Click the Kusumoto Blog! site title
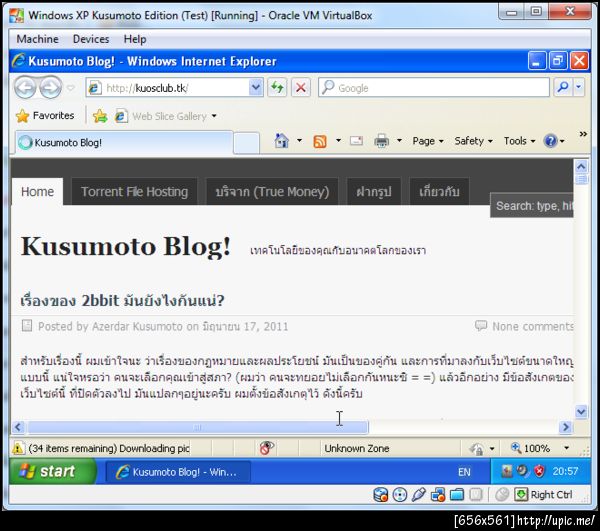The width and height of the screenshot is (600, 531). [126, 246]
